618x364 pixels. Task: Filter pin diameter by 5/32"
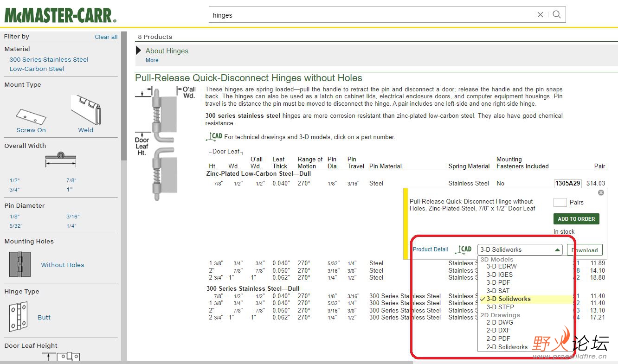pos(16,226)
